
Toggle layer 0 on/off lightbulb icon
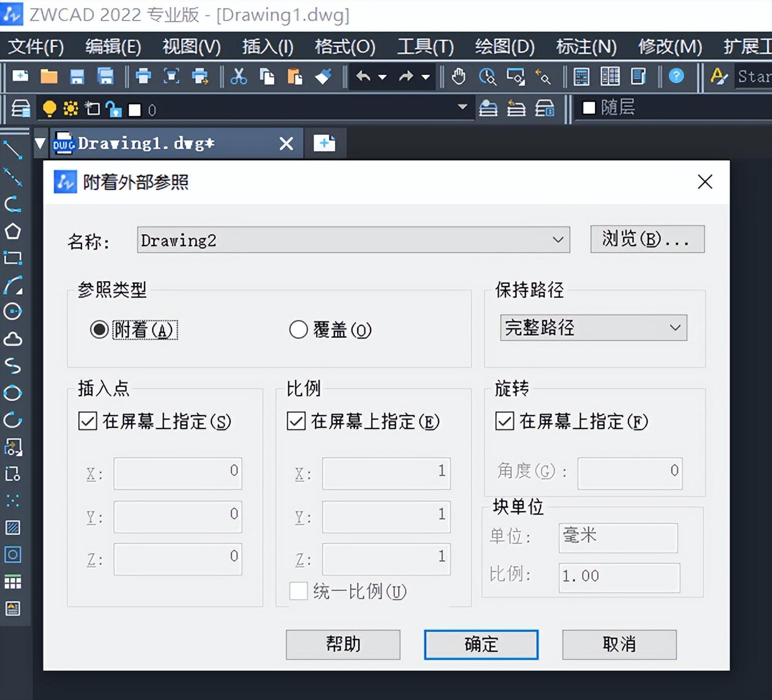tap(49, 108)
